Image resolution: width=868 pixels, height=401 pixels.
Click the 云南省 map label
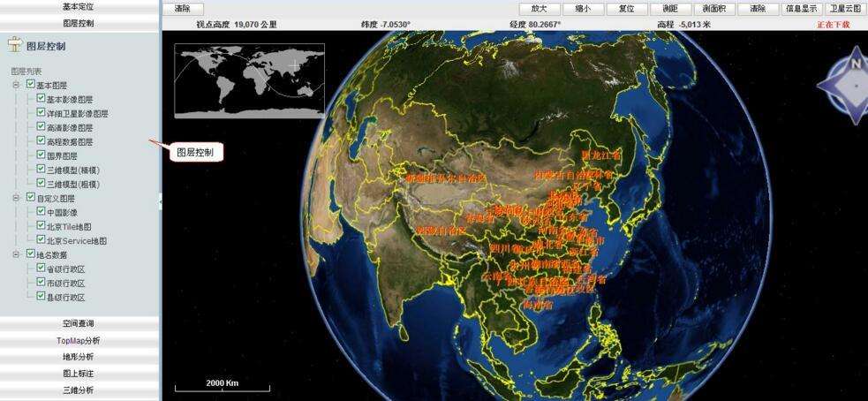pos(496,275)
